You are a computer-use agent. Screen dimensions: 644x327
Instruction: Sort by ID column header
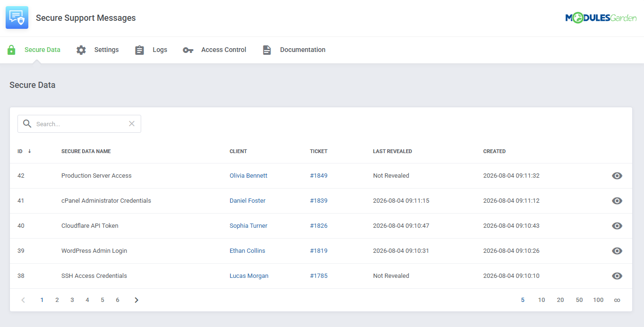pyautogui.click(x=20, y=151)
